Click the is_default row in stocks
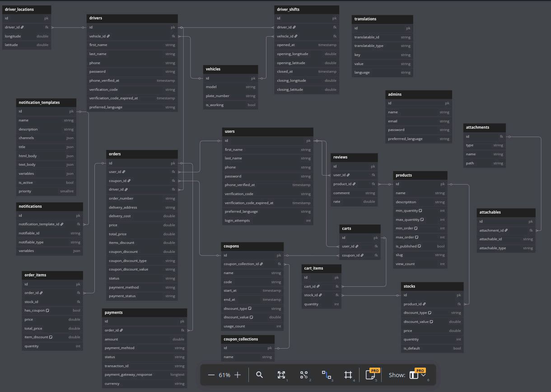The image size is (551, 392). tap(432, 348)
